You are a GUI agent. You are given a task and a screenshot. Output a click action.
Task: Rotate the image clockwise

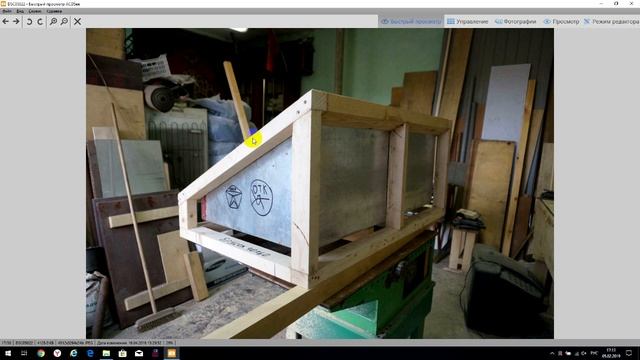point(40,22)
